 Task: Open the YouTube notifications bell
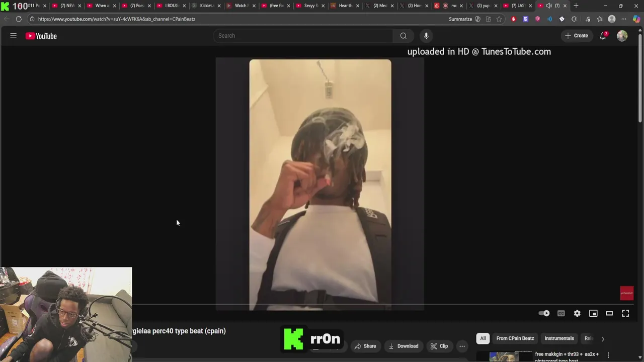(x=603, y=36)
